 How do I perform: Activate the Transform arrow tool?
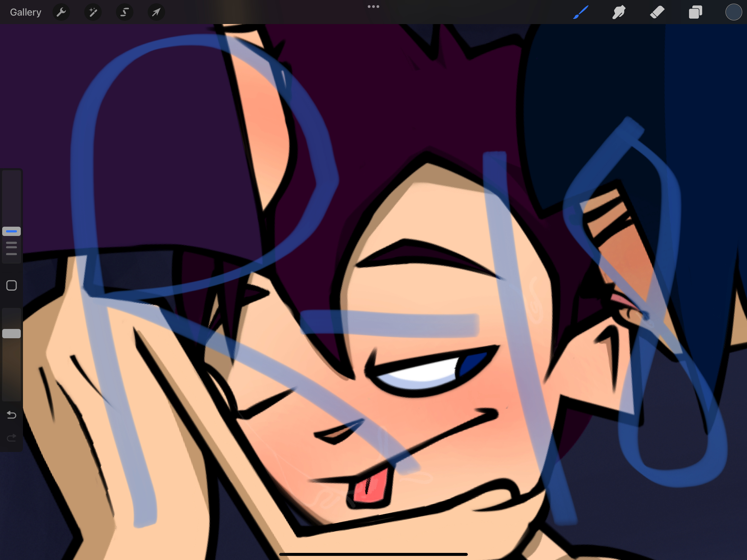[156, 12]
